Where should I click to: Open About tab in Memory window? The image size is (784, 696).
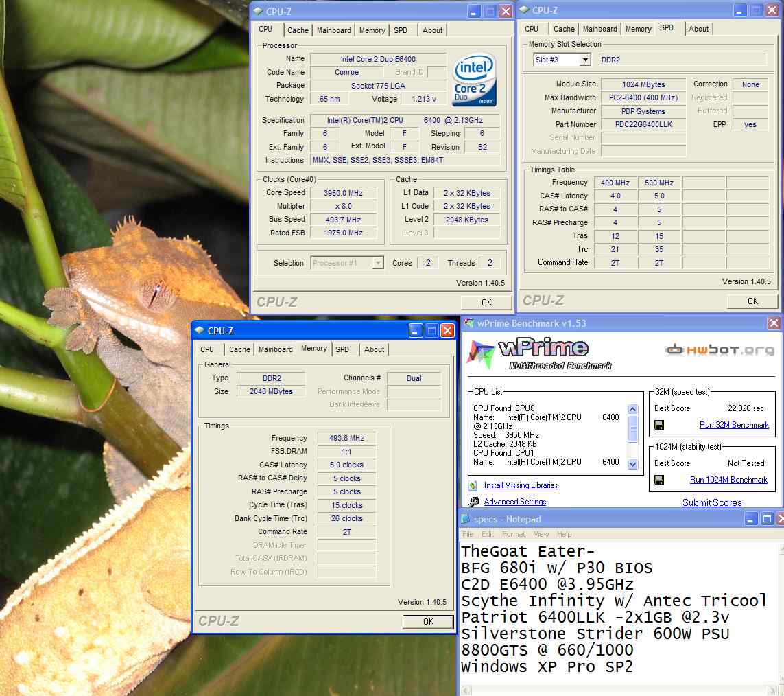[x=374, y=349]
